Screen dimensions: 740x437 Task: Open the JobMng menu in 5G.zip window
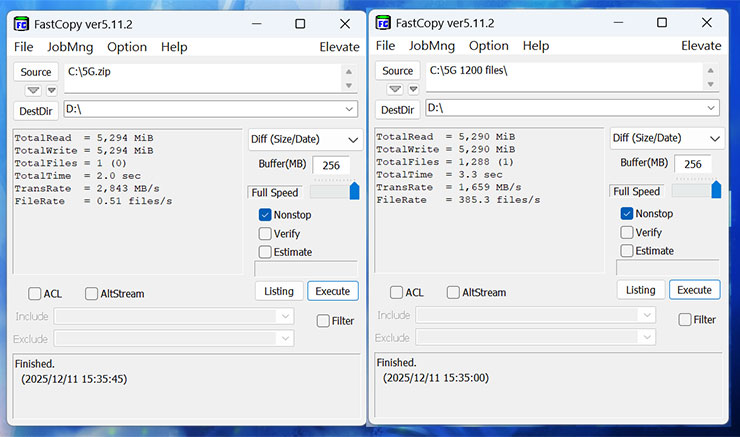coord(69,47)
